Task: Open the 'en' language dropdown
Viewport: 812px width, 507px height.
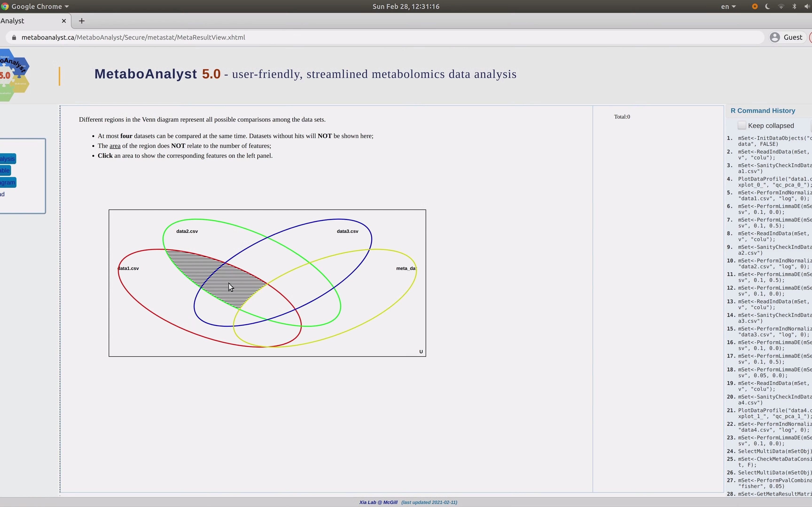Action: [728, 6]
